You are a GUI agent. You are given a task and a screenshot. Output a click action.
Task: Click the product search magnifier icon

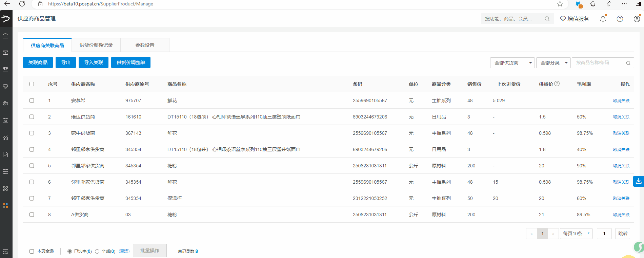[x=628, y=63]
